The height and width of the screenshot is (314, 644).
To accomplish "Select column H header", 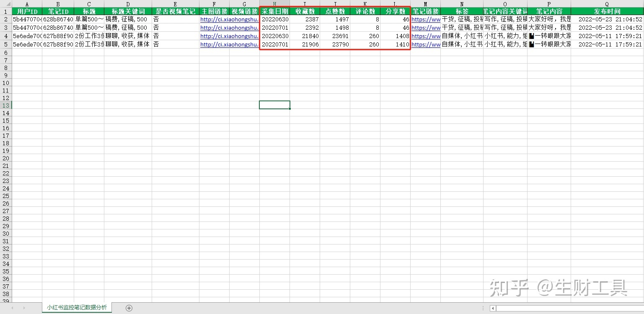I will tap(274, 4).
